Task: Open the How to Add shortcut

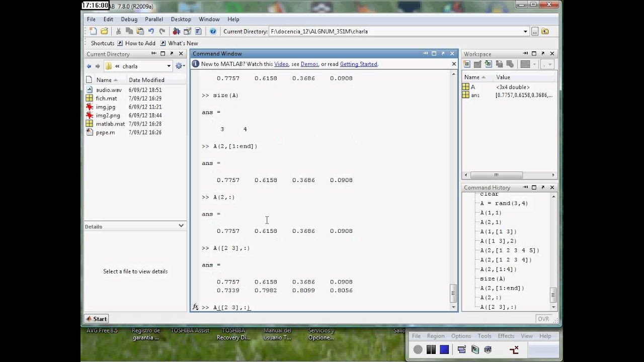Action: pyautogui.click(x=136, y=43)
